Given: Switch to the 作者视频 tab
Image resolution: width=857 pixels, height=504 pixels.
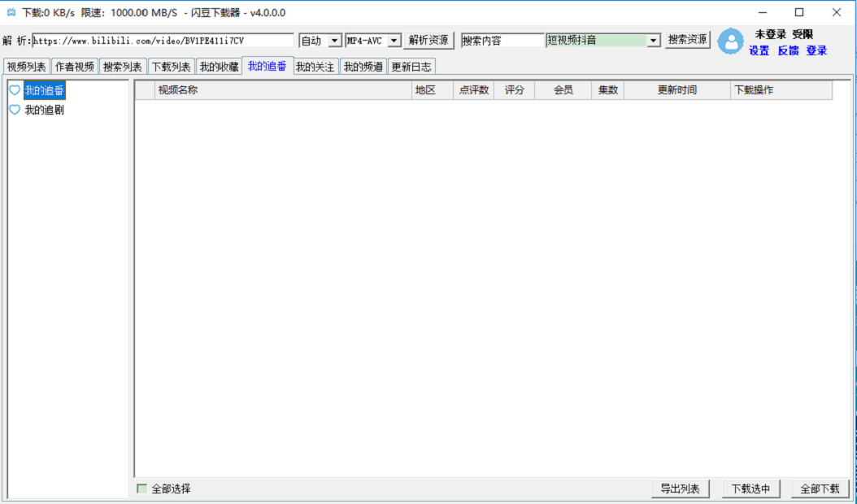Looking at the screenshot, I should (76, 67).
